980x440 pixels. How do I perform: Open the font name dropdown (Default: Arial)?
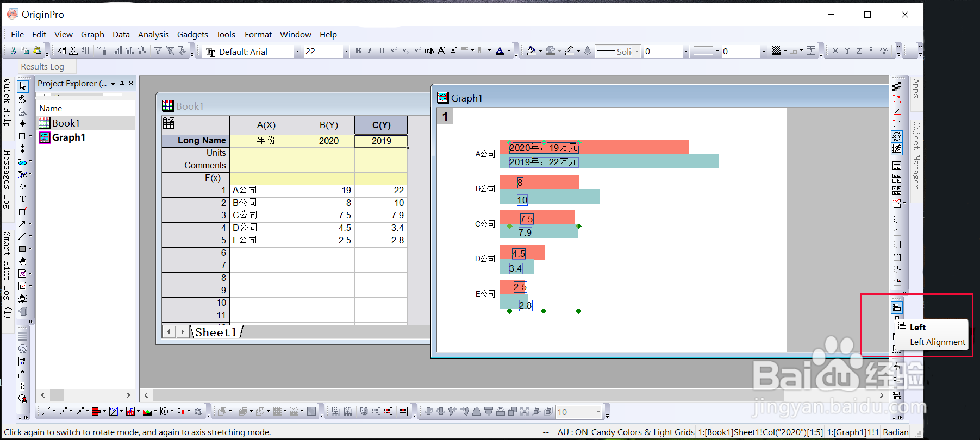click(x=297, y=52)
